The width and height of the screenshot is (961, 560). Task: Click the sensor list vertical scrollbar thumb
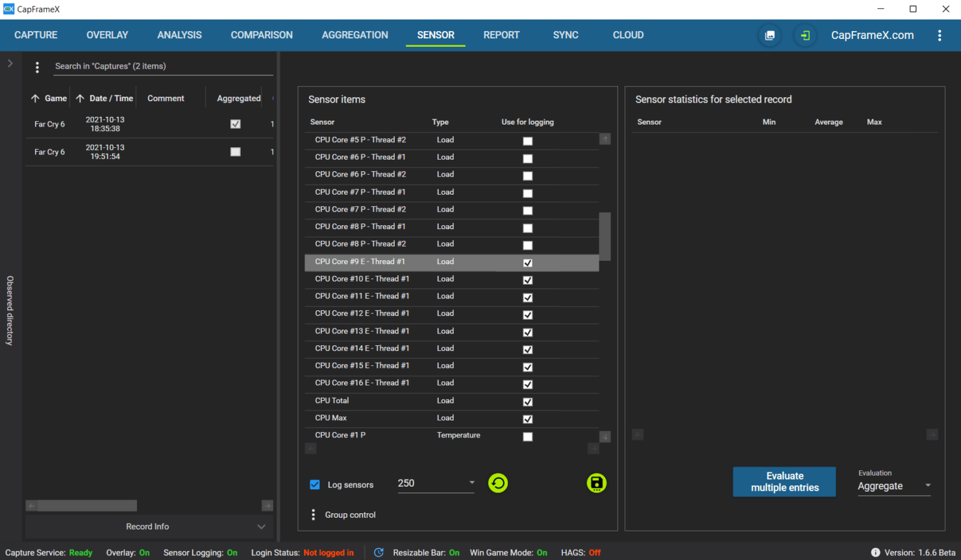[605, 236]
